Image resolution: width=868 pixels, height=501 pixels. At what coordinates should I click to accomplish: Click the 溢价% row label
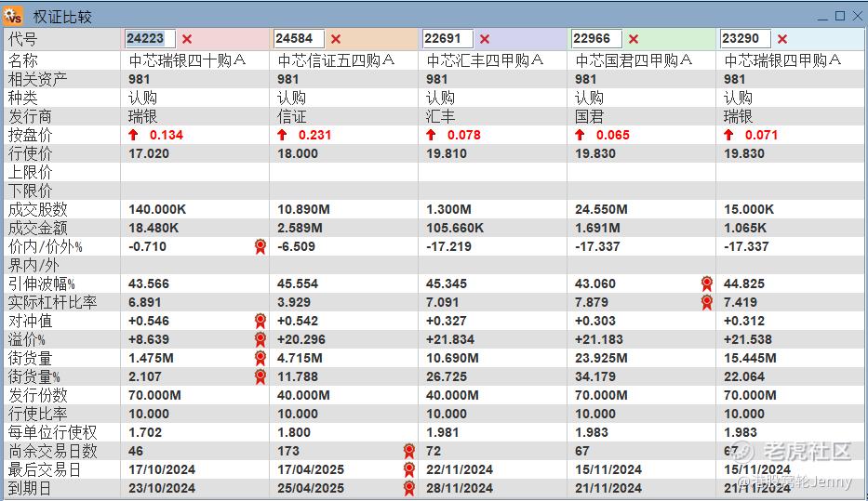coord(27,339)
